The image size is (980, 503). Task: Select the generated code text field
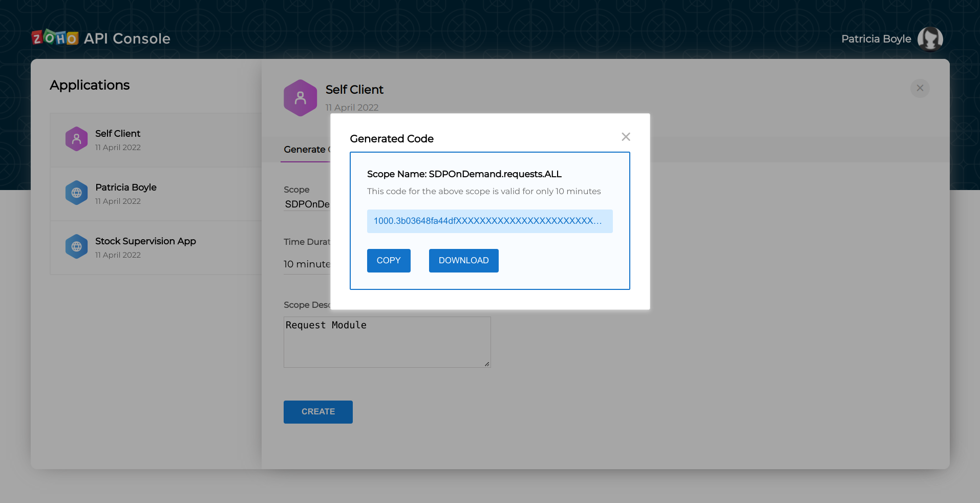click(490, 221)
